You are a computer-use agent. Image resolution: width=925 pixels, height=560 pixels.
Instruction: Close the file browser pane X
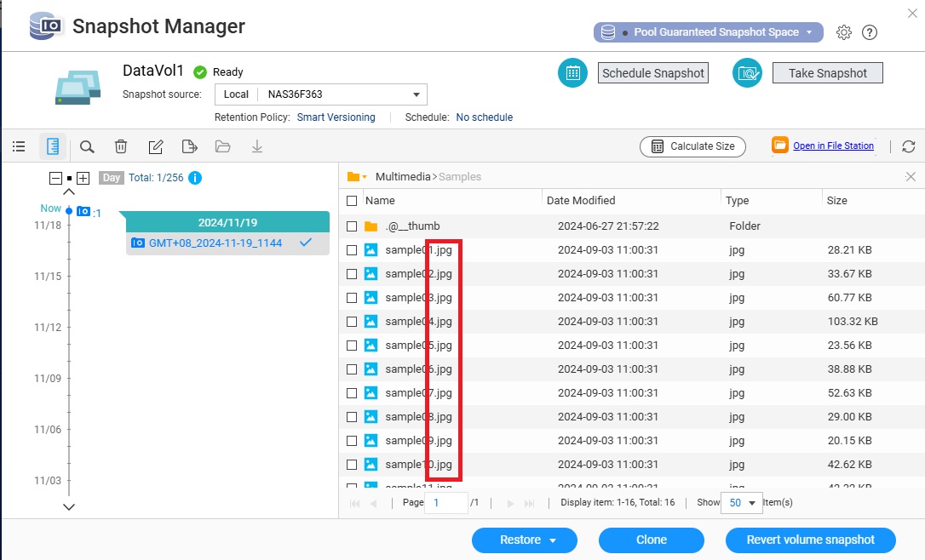[x=911, y=177]
